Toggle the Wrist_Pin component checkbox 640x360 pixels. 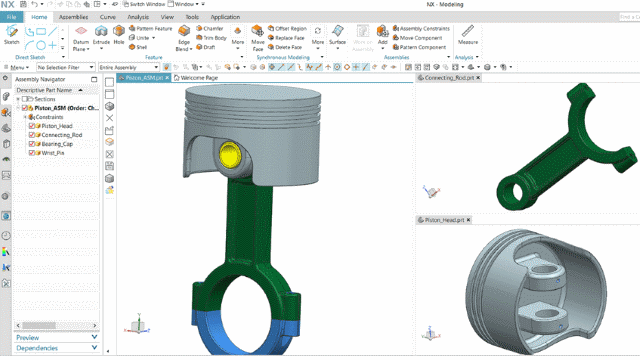32,153
